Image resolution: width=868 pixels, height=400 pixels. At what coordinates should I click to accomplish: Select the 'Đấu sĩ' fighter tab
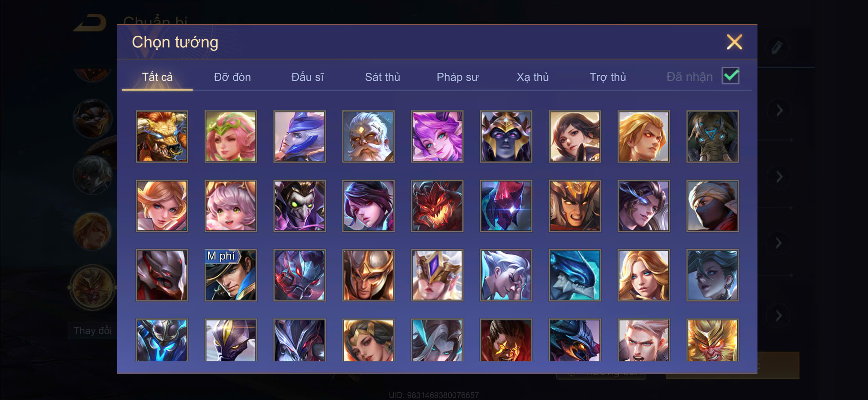(307, 77)
